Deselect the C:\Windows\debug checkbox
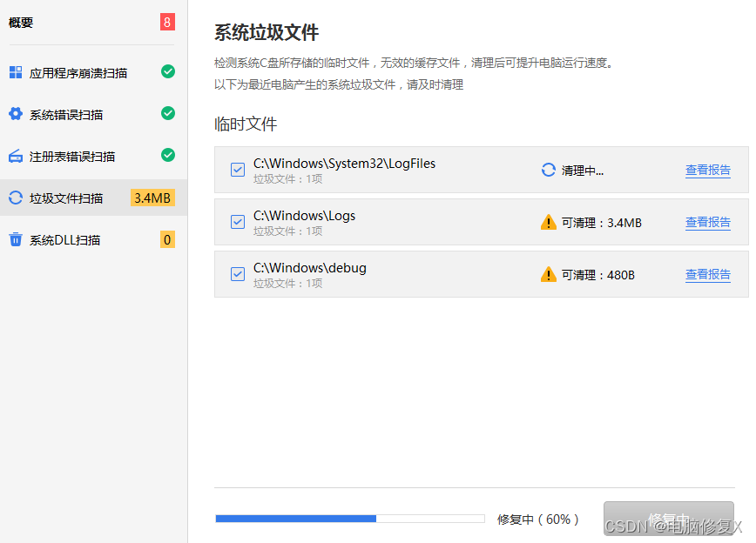This screenshot has width=756, height=543. 238,274
